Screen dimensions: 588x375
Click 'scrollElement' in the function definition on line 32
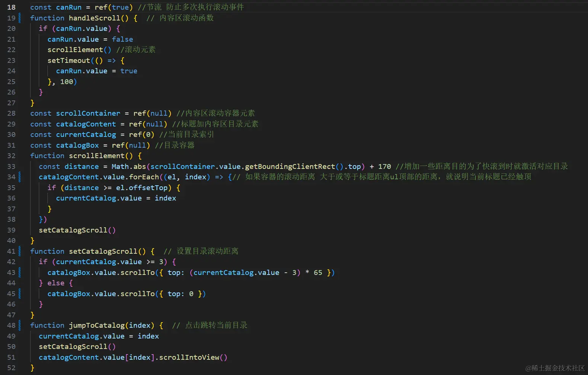[97, 156]
